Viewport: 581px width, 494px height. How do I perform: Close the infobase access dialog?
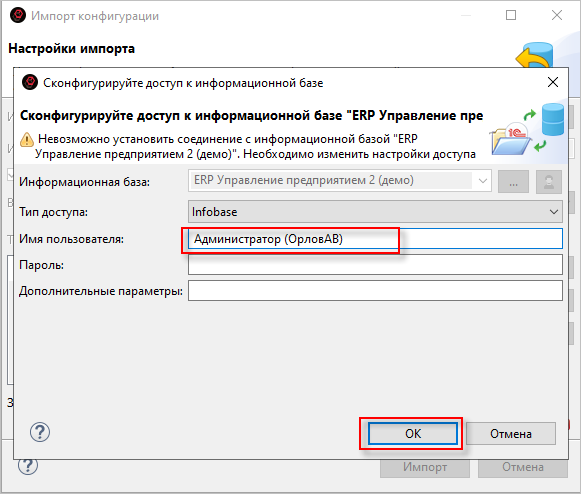click(x=553, y=82)
